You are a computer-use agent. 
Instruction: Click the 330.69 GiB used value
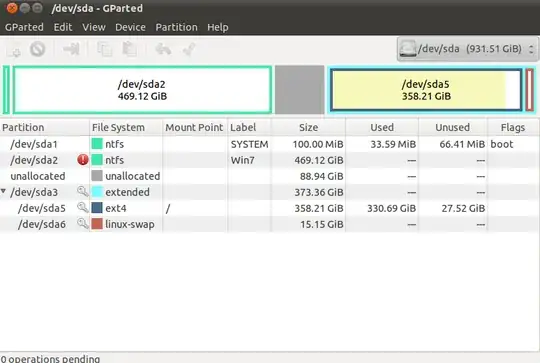pos(392,208)
